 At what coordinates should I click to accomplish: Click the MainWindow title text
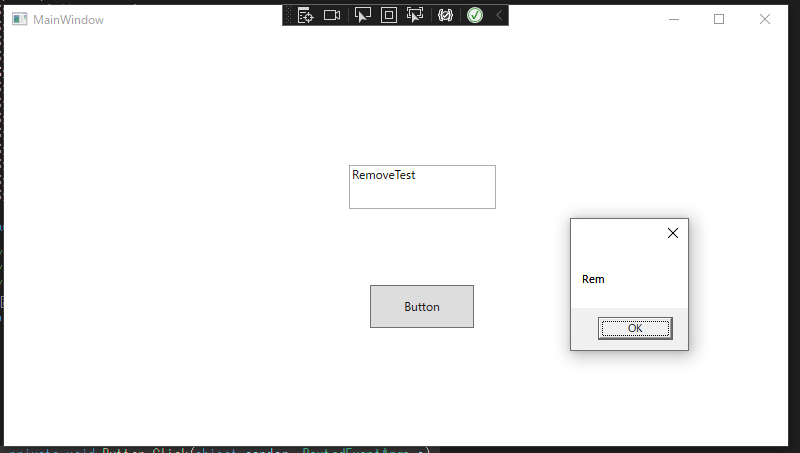(68, 20)
